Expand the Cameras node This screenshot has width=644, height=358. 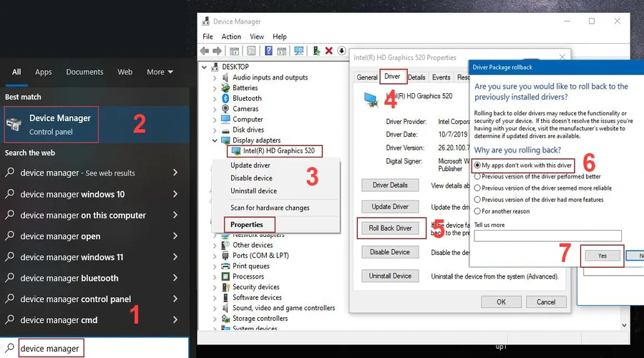pyautogui.click(x=215, y=109)
